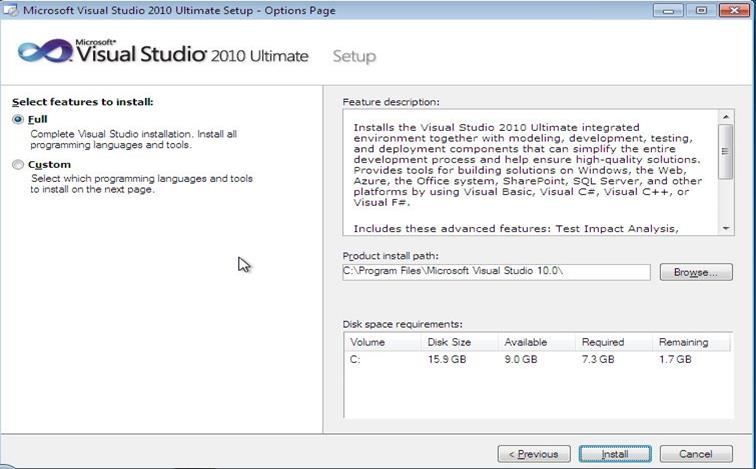Click the Required column header

pyautogui.click(x=614, y=342)
